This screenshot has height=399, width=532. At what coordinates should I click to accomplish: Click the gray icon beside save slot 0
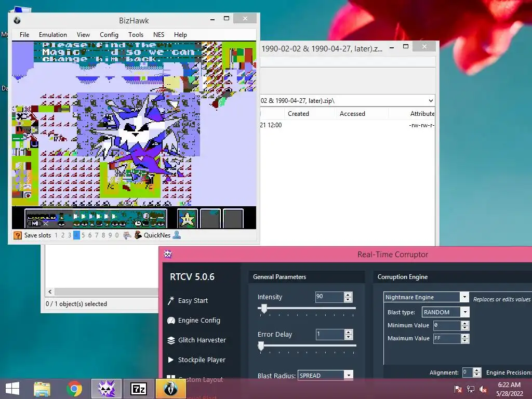[x=127, y=235]
